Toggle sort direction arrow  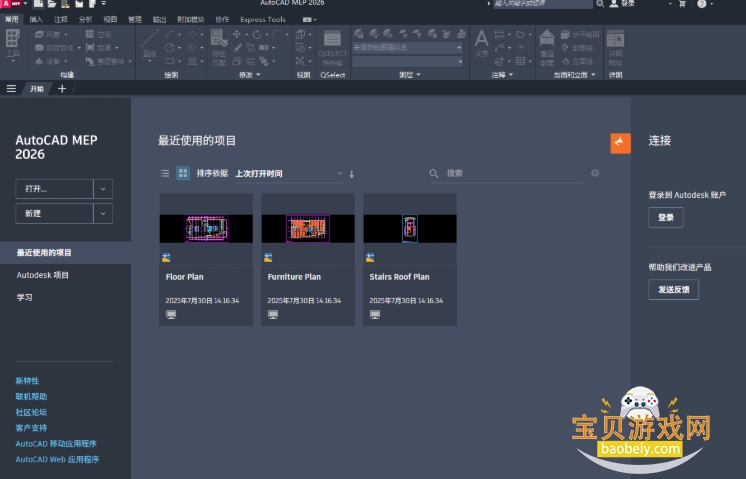352,174
